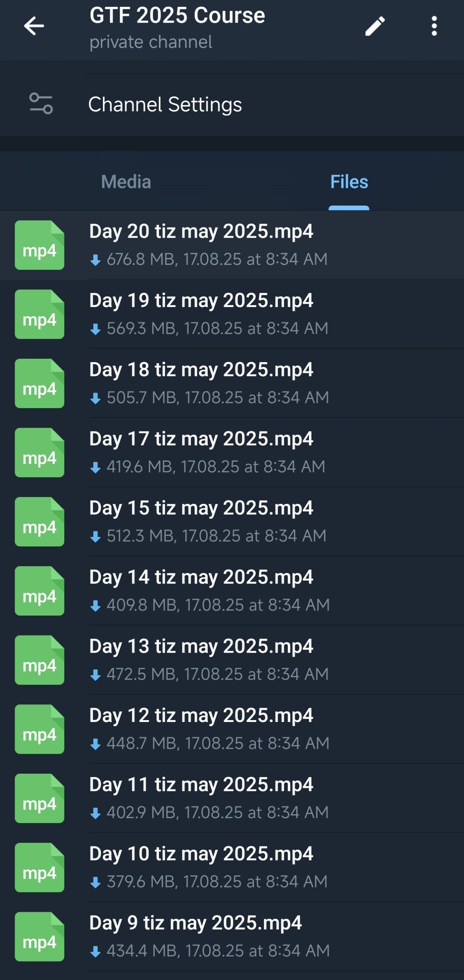Tap download arrow on Day 13 file
Viewport: 464px width, 980px height.
pos(95,675)
